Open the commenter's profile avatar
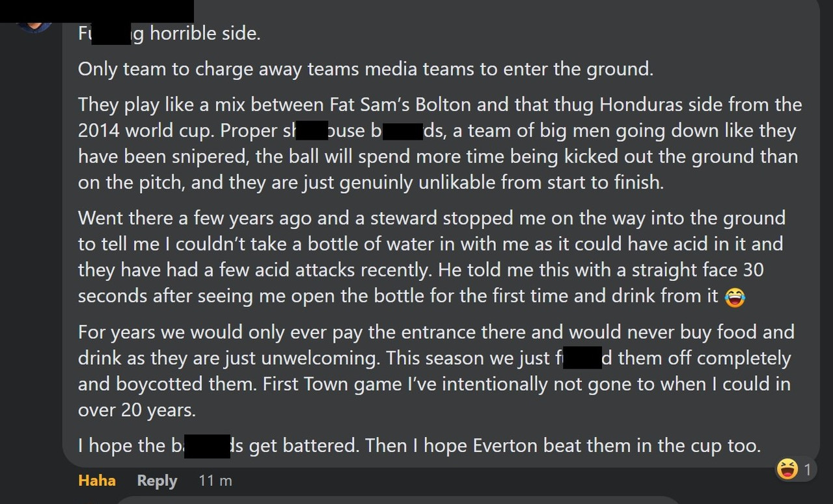Viewport: 833px width, 504px height. (x=34, y=27)
